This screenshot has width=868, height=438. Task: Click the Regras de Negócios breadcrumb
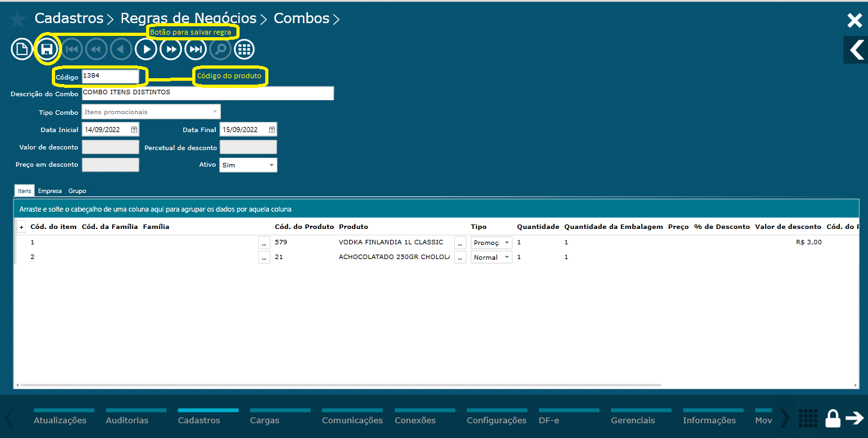click(x=188, y=19)
